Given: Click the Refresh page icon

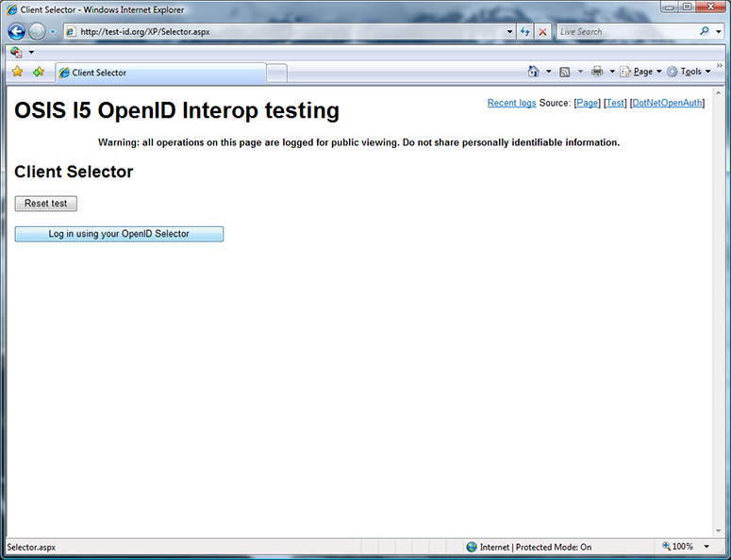Looking at the screenshot, I should [x=525, y=31].
